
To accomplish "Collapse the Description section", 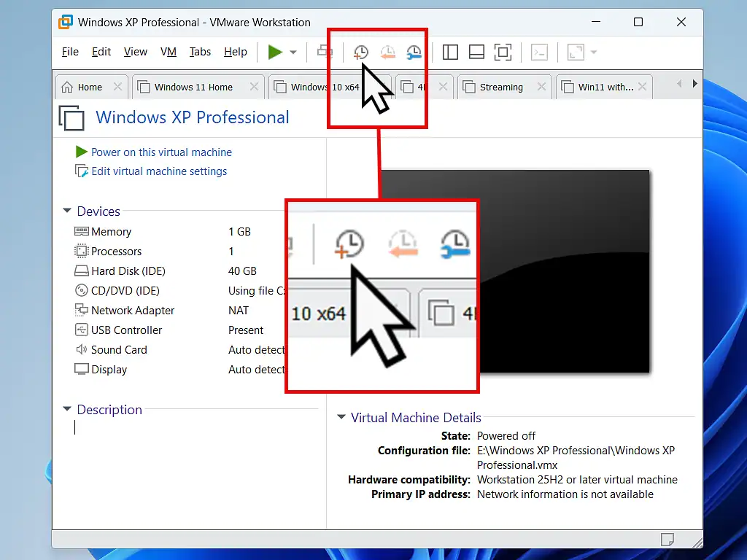I will pyautogui.click(x=67, y=409).
